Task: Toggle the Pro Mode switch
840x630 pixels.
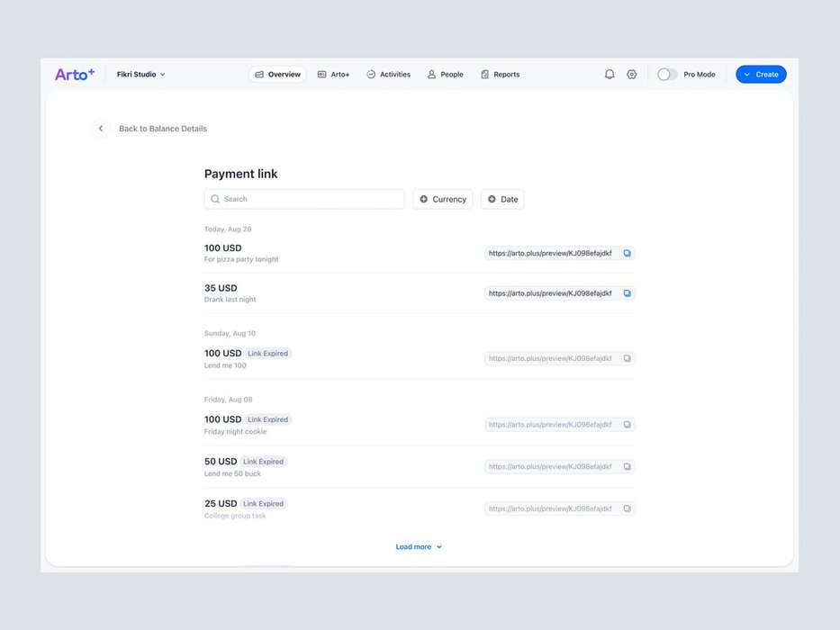Action: click(x=667, y=75)
